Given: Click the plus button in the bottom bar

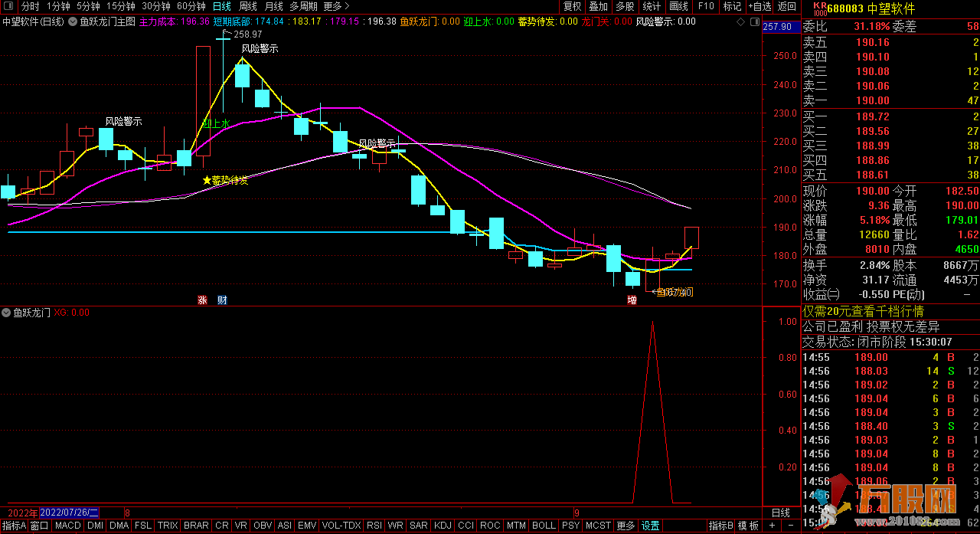Looking at the screenshot, I should pos(772,526).
